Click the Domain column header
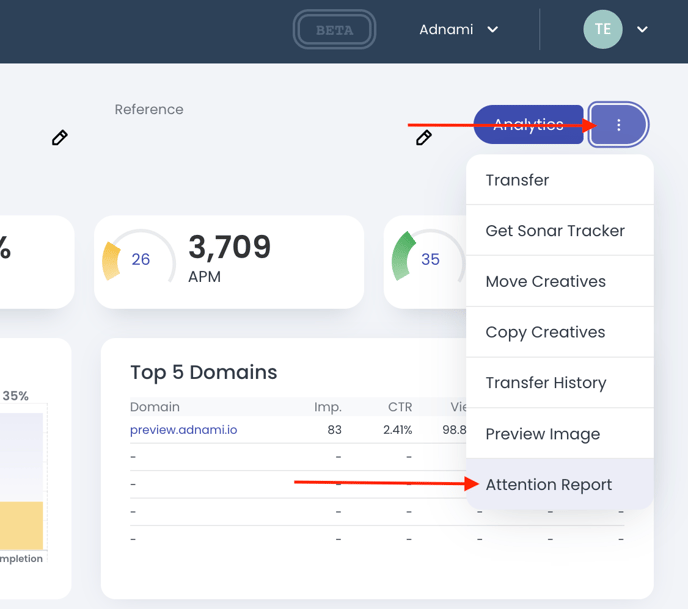This screenshot has height=609, width=688. click(155, 407)
